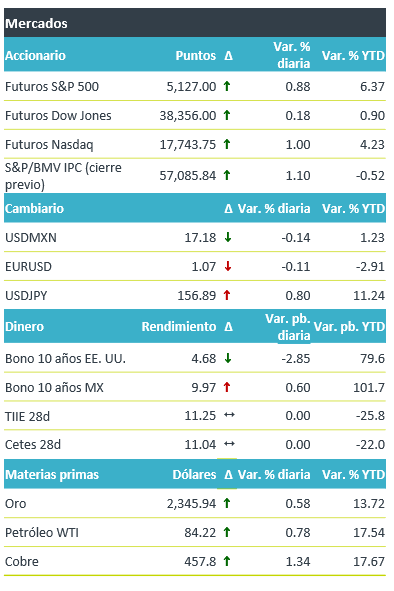The width and height of the screenshot is (394, 591).
Task: Select the Cambiario section header
Action: coord(34,208)
